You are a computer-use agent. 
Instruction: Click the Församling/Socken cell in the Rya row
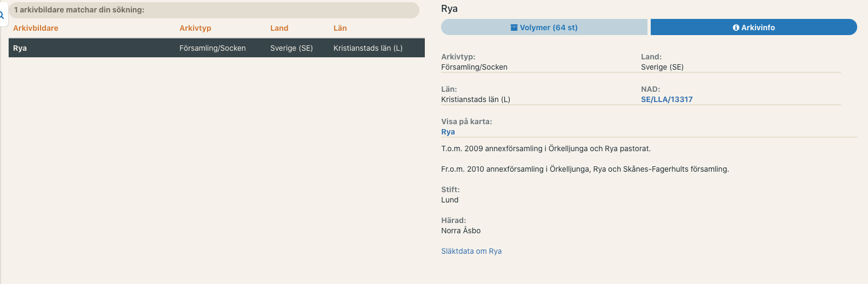click(x=212, y=48)
